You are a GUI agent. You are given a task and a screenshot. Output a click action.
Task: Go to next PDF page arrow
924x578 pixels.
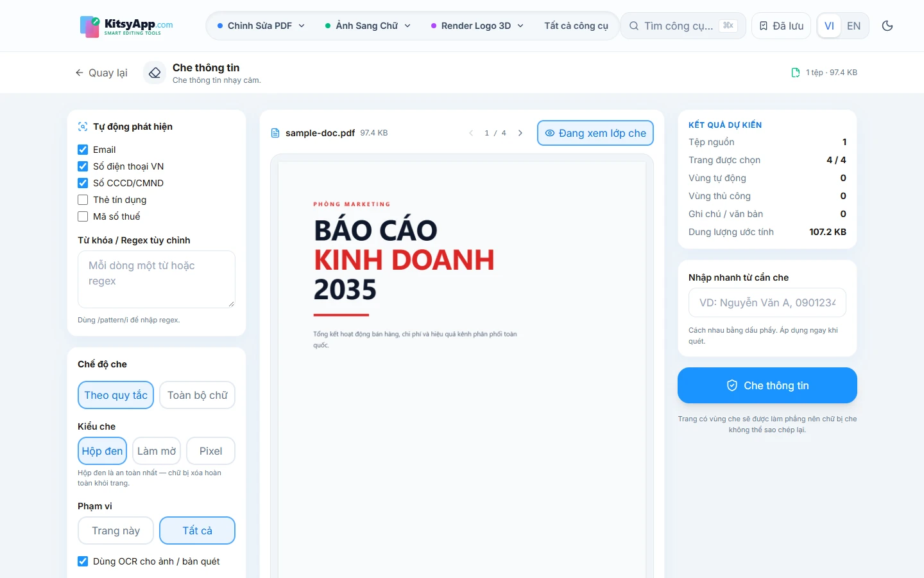click(520, 133)
